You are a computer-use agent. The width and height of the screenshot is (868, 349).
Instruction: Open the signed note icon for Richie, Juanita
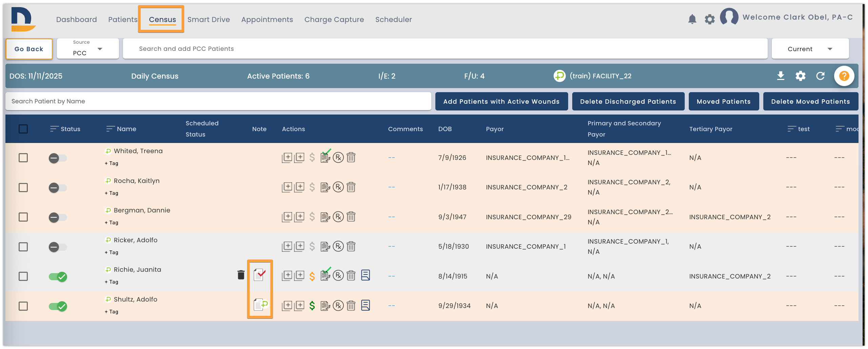point(260,275)
